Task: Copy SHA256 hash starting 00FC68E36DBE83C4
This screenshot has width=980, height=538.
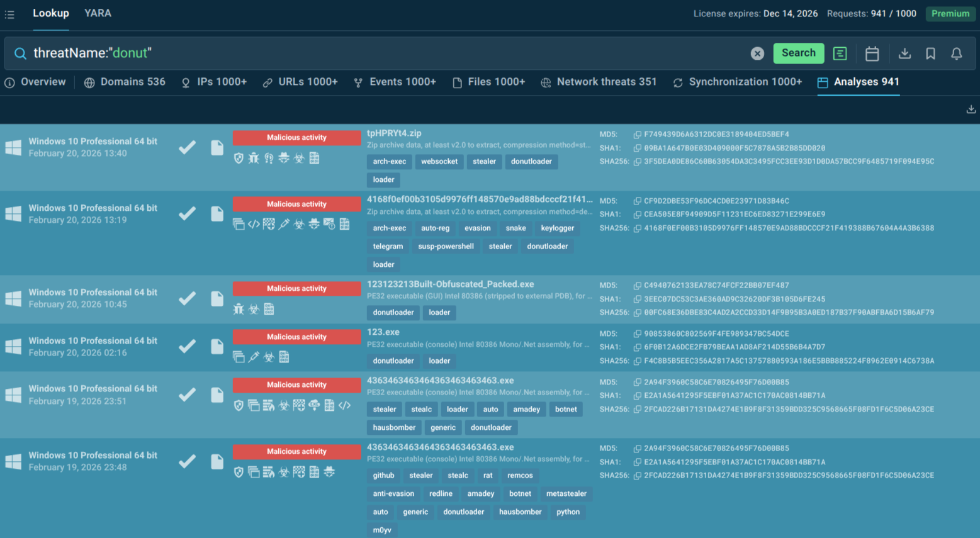Action: [637, 313]
